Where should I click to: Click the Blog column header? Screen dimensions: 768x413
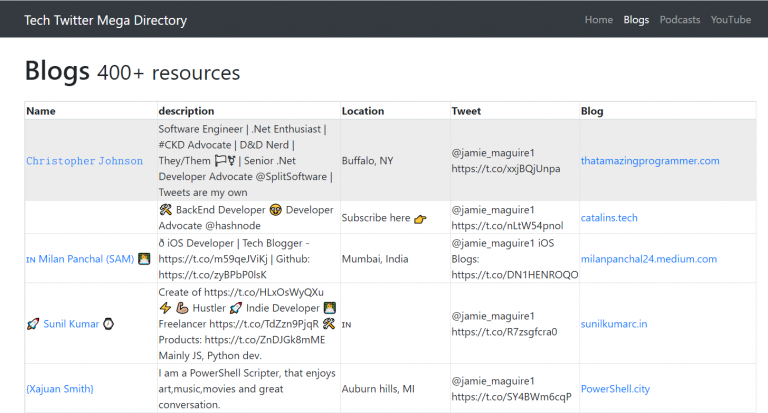(592, 111)
